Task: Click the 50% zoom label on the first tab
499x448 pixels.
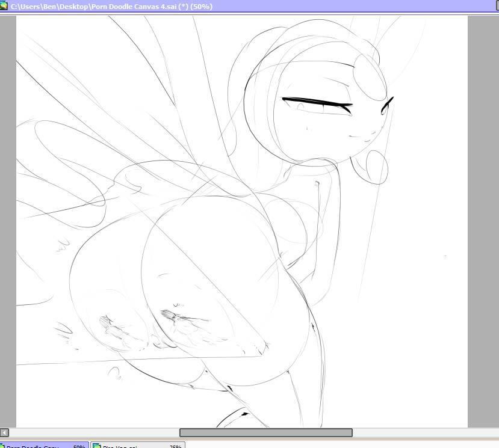Action: pos(79,446)
